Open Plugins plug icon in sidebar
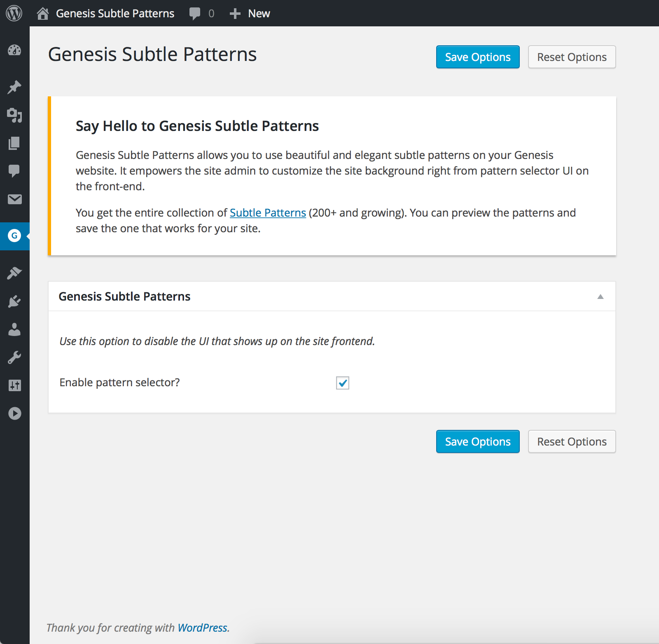Screen dimensions: 659x644 14,301
